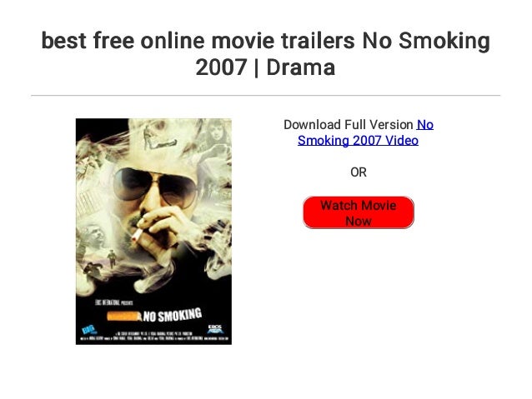
Task: Click the lit cigarette in the man's hand
Action: click(x=138, y=235)
